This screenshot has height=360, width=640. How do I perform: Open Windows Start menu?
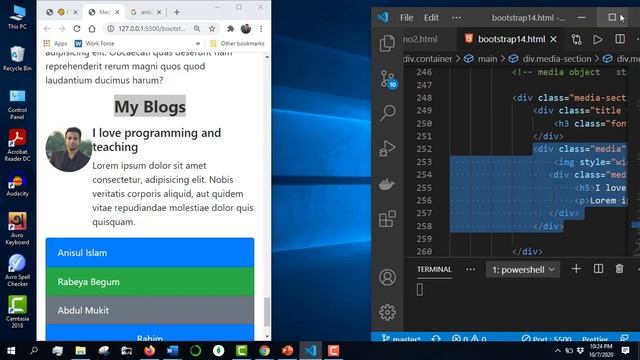11,351
